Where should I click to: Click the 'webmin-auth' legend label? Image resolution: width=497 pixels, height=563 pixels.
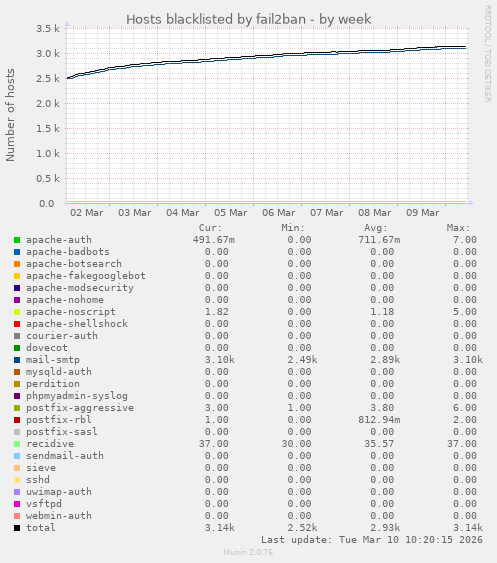[59, 516]
